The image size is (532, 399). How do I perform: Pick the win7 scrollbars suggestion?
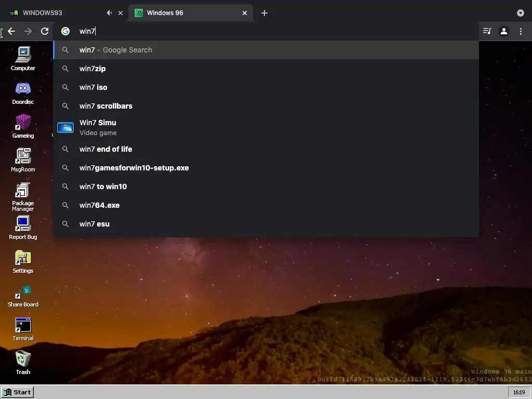[266, 106]
